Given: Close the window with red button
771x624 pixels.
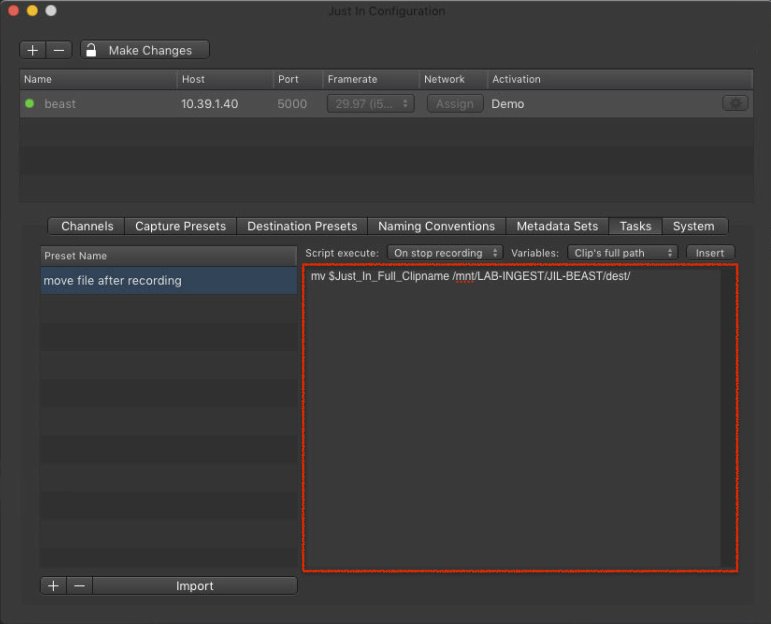Looking at the screenshot, I should pos(14,11).
